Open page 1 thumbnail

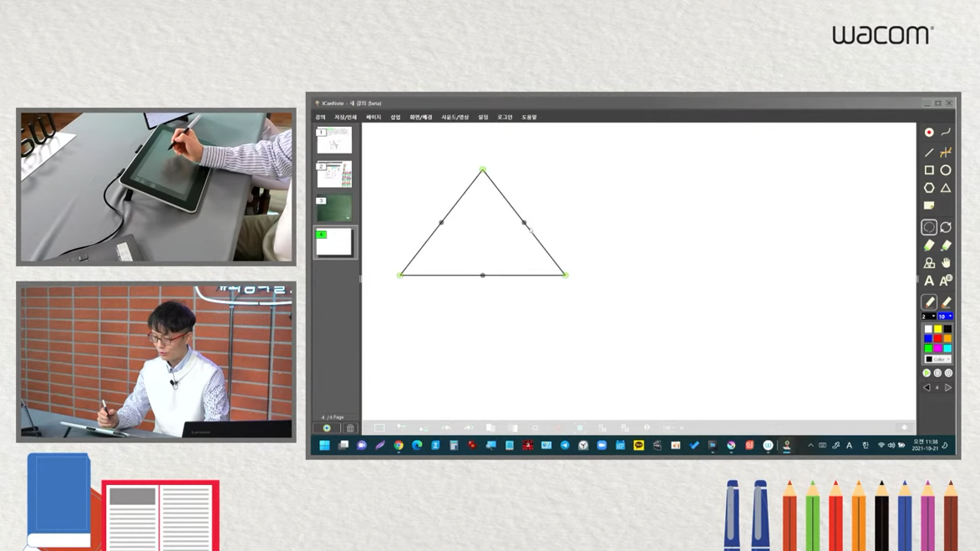tap(334, 140)
